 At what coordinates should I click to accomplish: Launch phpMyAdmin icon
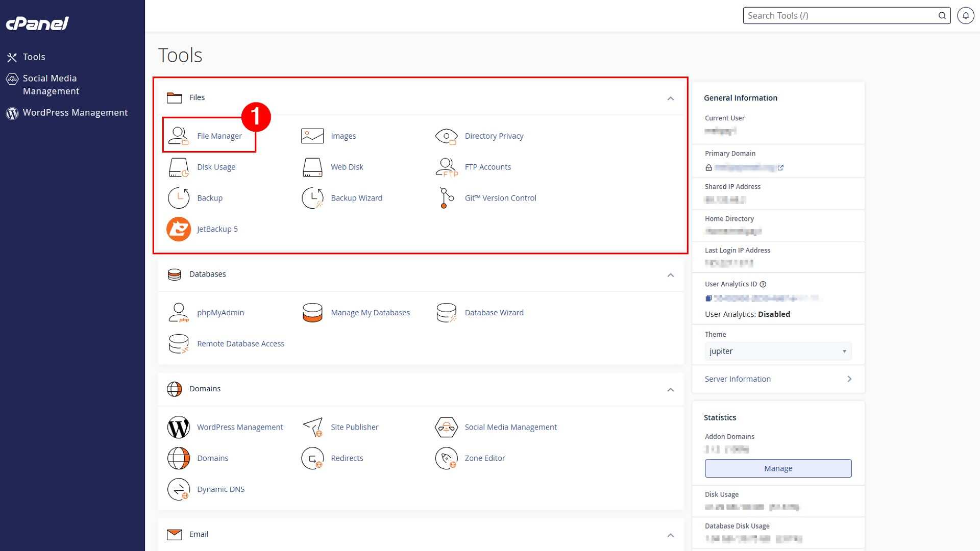pos(179,313)
